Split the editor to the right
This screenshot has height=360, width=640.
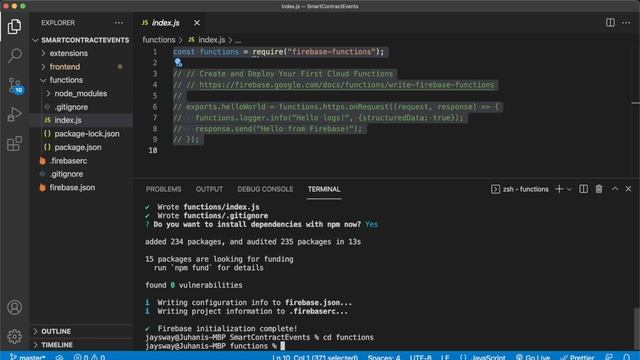click(x=610, y=22)
